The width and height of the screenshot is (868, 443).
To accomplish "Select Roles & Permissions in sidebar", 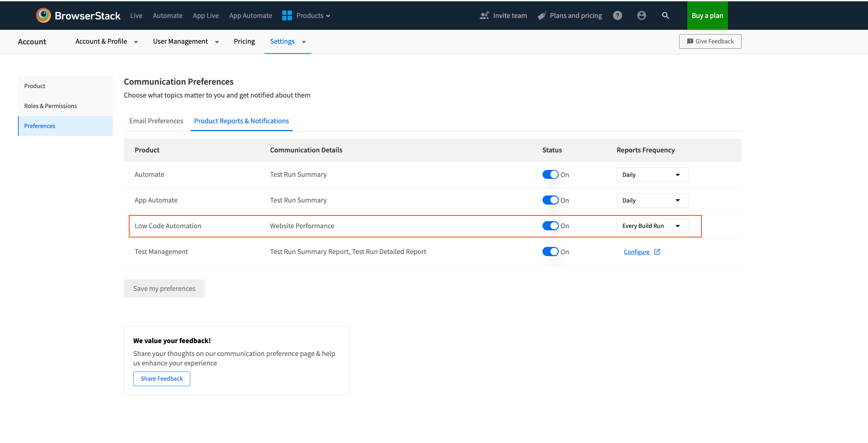I will tap(65, 106).
